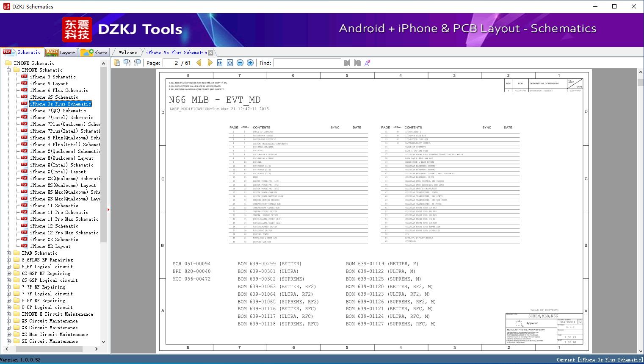Open the Share tab
644x364 pixels.
pyautogui.click(x=94, y=53)
